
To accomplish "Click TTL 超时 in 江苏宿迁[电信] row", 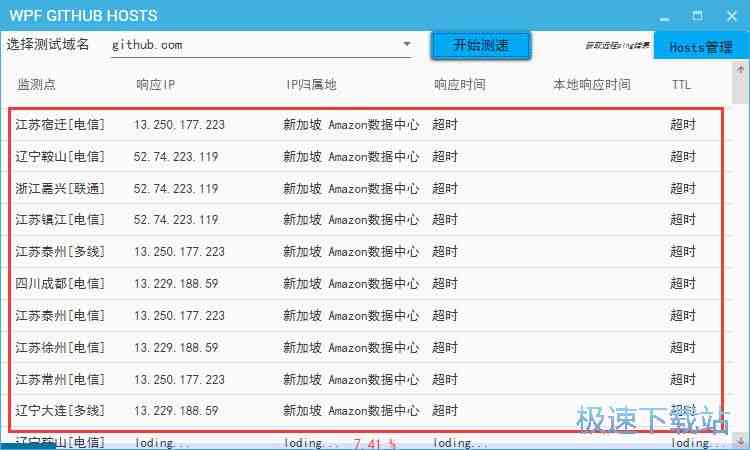I will [x=683, y=125].
